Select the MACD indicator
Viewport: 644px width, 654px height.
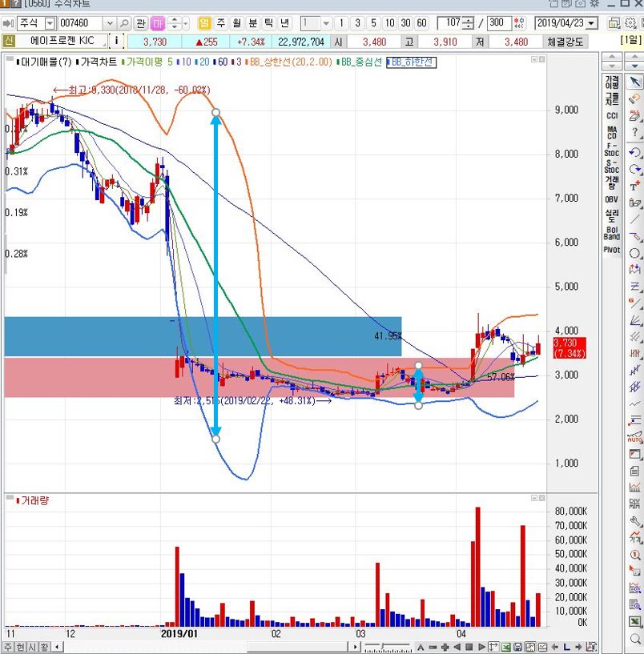611,133
